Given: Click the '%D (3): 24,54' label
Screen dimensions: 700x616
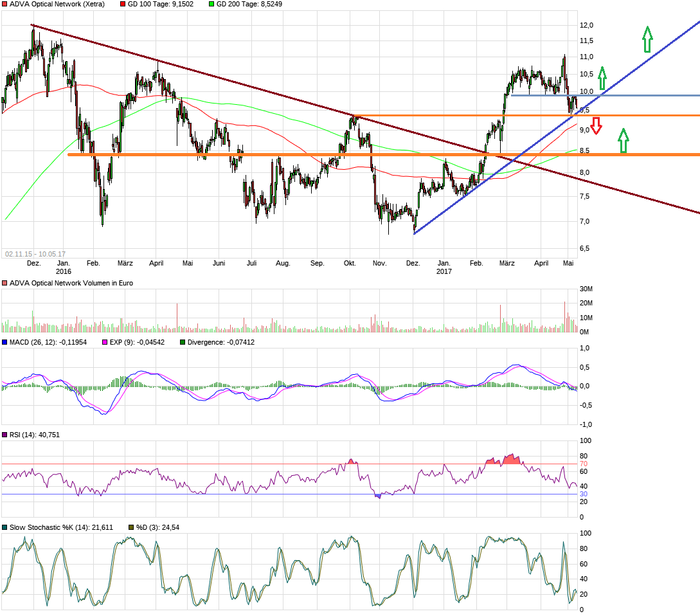Looking at the screenshot, I should point(157,527).
